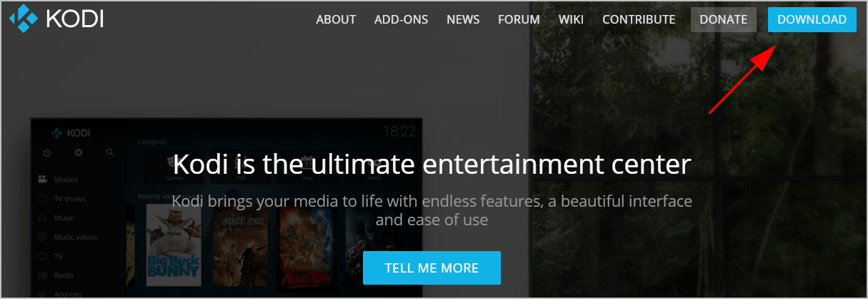This screenshot has width=868, height=299.
Task: Click the Kodi logo in the header
Action: 56,19
